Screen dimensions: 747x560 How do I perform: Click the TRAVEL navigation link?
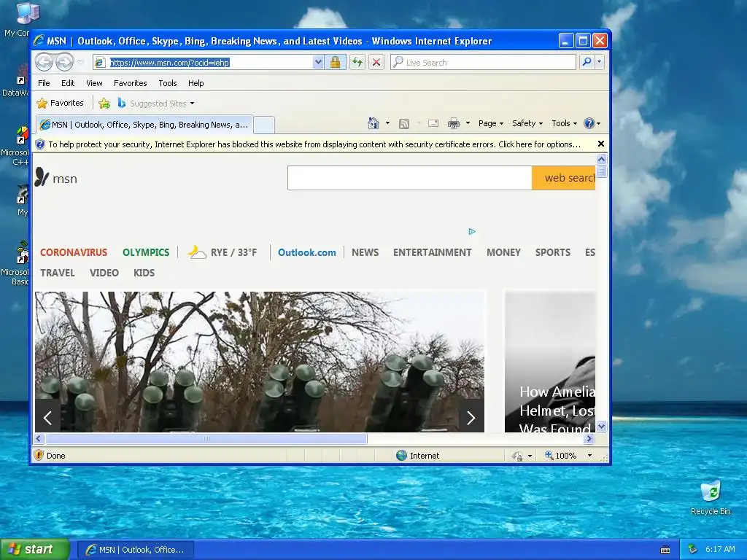(57, 273)
